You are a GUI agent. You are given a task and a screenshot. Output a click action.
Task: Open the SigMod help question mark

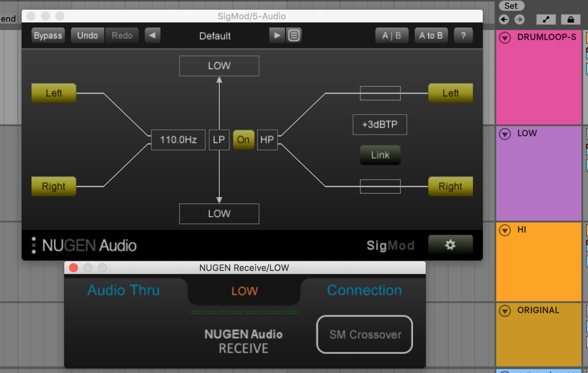pyautogui.click(x=463, y=35)
